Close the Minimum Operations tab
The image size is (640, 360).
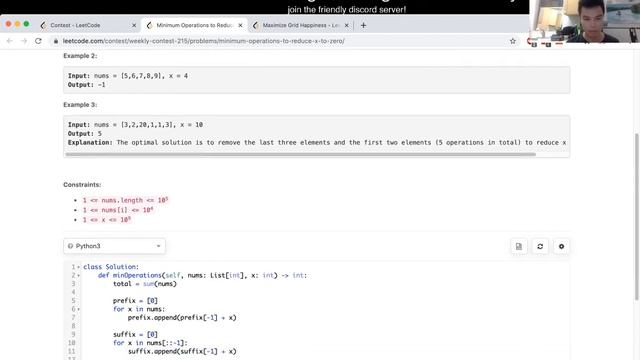[x=240, y=25]
